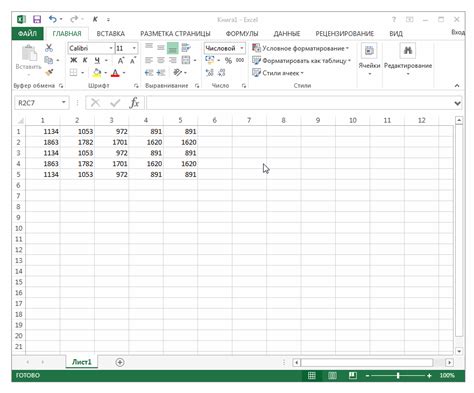Click the Format Painter brush icon

coord(49,72)
